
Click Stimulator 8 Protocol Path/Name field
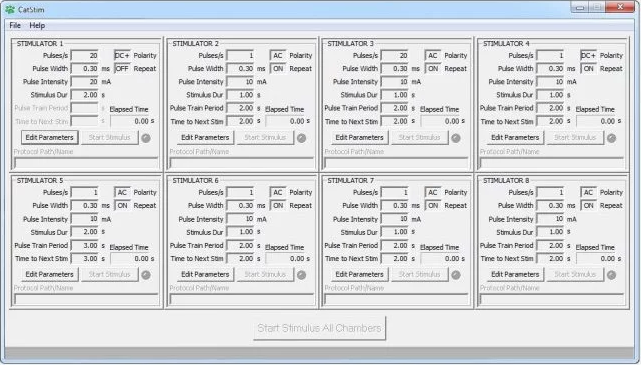coord(552,300)
